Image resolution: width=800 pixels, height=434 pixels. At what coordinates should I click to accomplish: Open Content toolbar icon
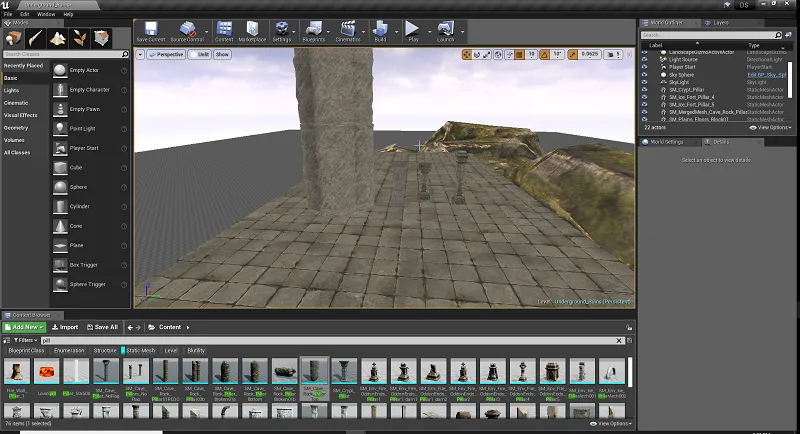(x=223, y=32)
